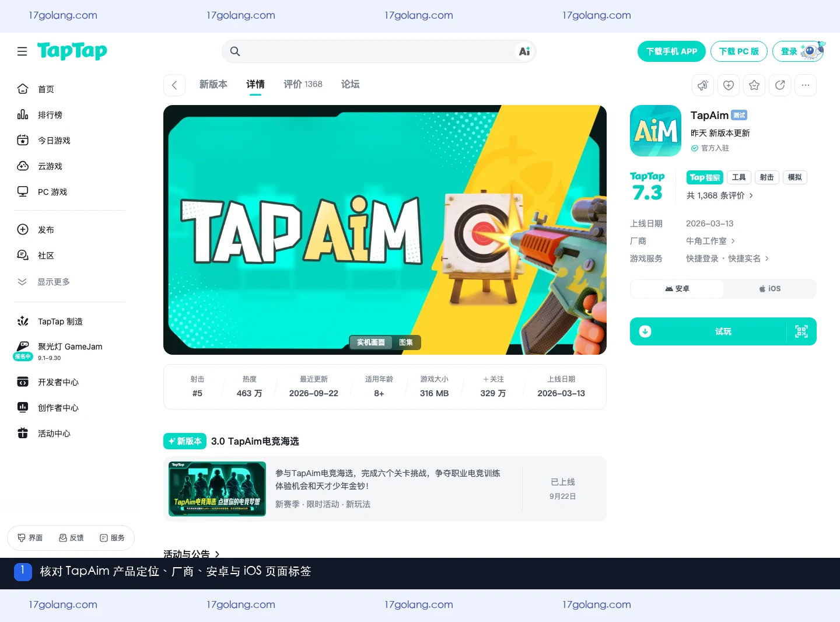Click the 新版本 badge label

click(185, 441)
